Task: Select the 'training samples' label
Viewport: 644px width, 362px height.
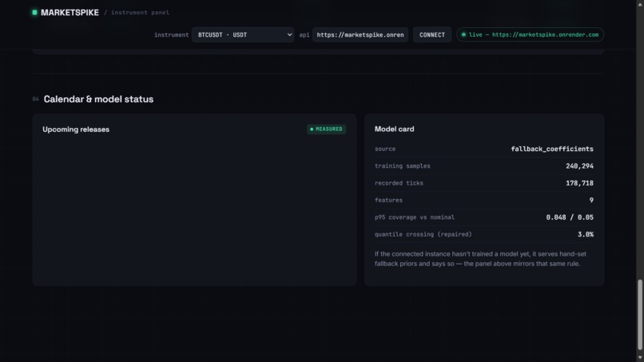Action: tap(403, 166)
